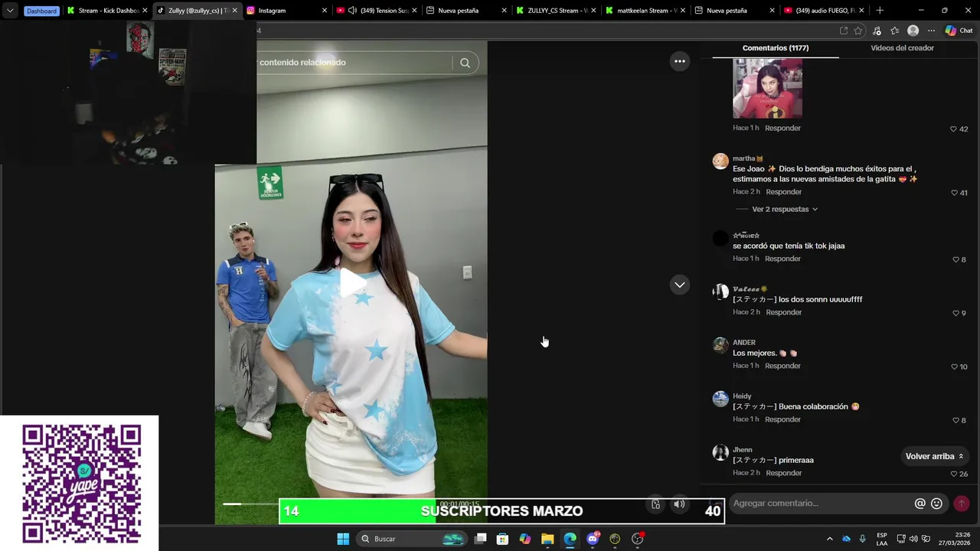This screenshot has height=551, width=980.
Task: Switch to '(349) Tension Sus' YouTube tab
Action: (376, 11)
